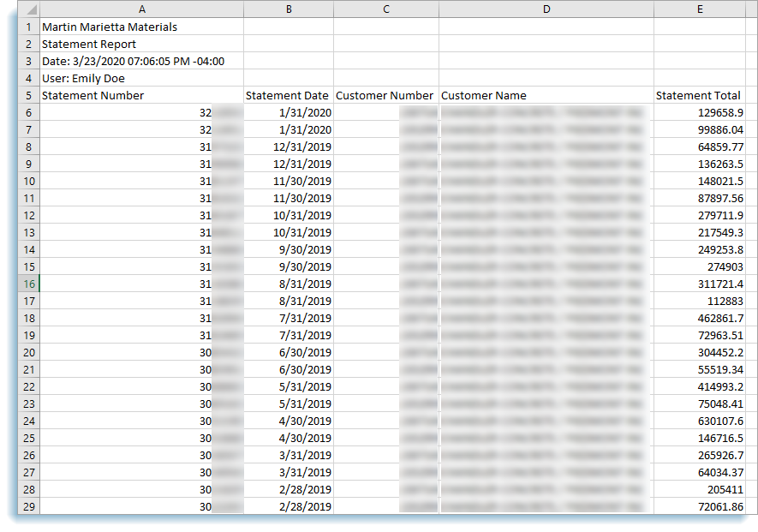Click the Customer Number heading cell

[385, 95]
